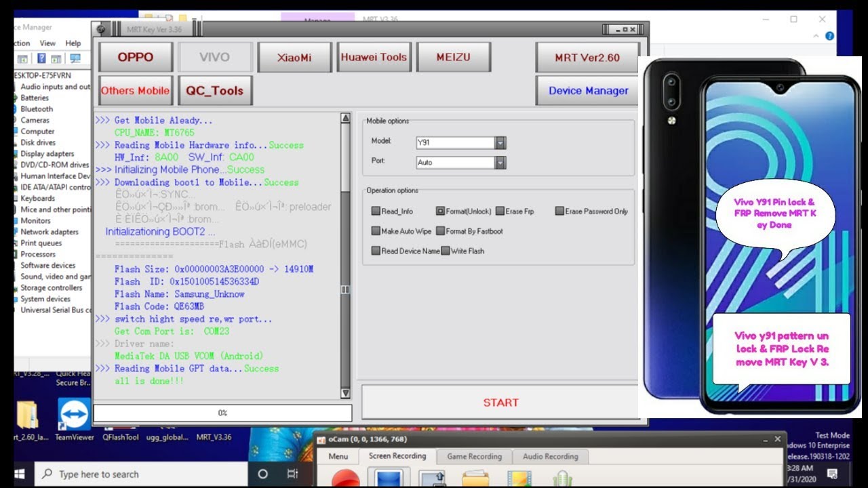Click the toolbar icon right of Help in Device Manager

pos(58,59)
